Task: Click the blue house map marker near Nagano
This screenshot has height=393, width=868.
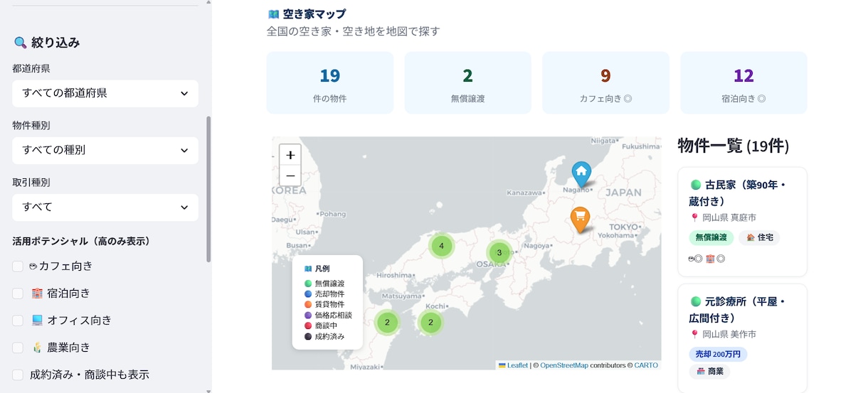Action: pos(581,173)
